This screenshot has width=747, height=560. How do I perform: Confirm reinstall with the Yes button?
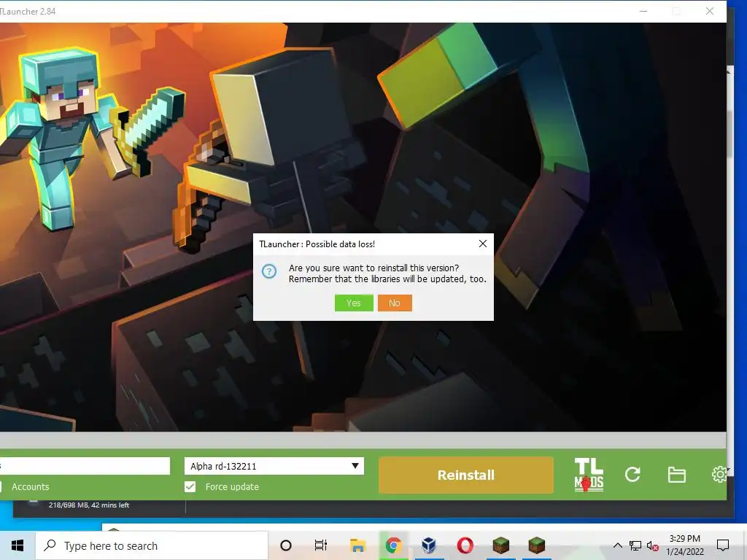click(x=354, y=303)
